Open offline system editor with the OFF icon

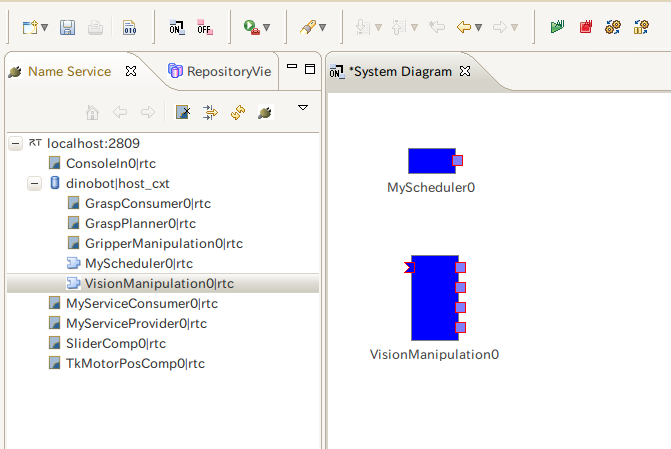204,27
